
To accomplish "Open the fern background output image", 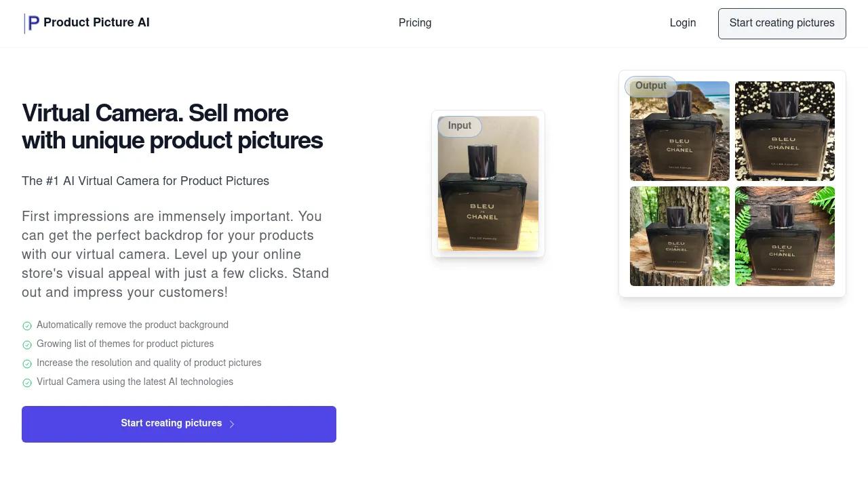I will coord(785,237).
